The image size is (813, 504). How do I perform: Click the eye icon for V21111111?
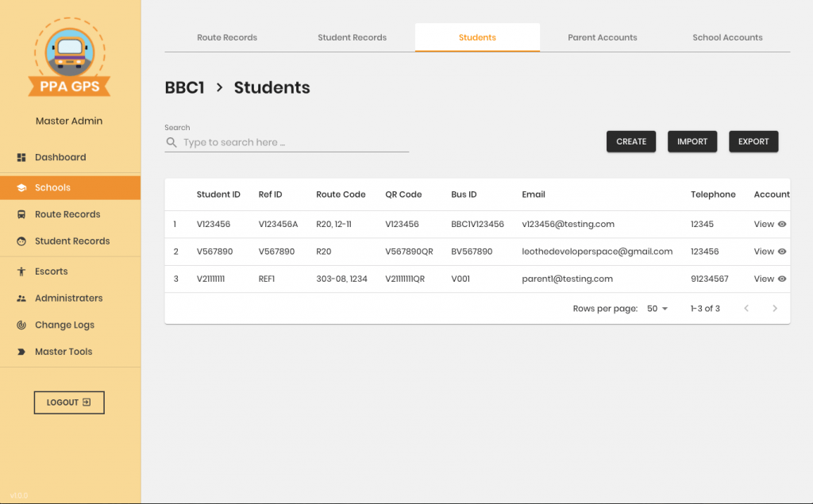[782, 279]
